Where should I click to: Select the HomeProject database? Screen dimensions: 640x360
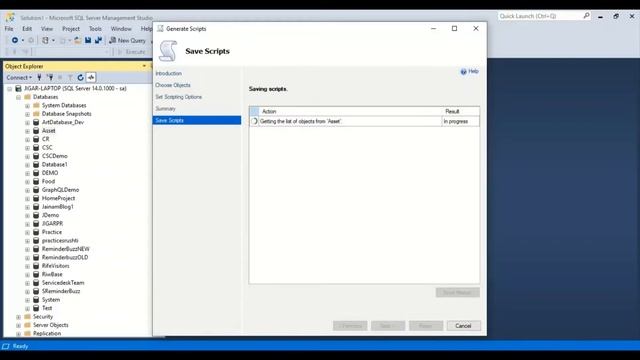click(x=58, y=198)
